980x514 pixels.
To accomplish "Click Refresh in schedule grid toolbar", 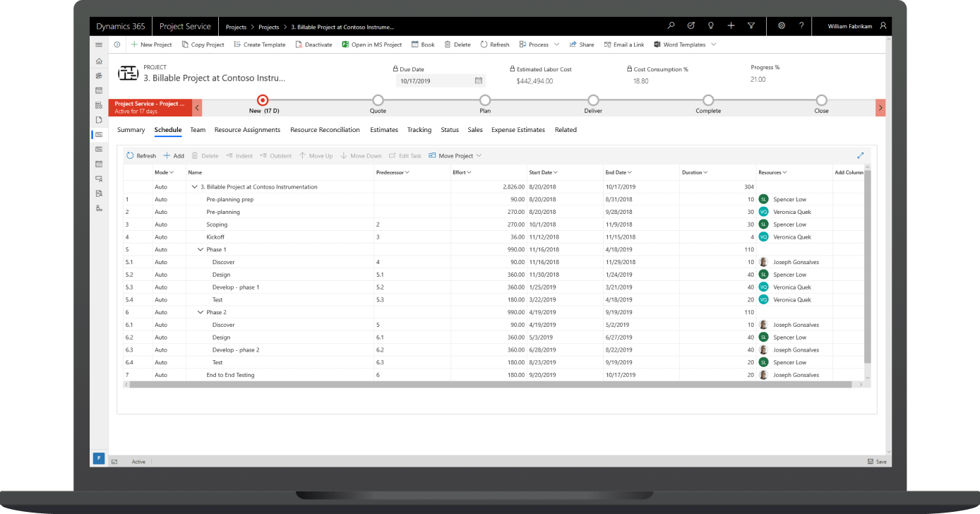I will (x=141, y=156).
